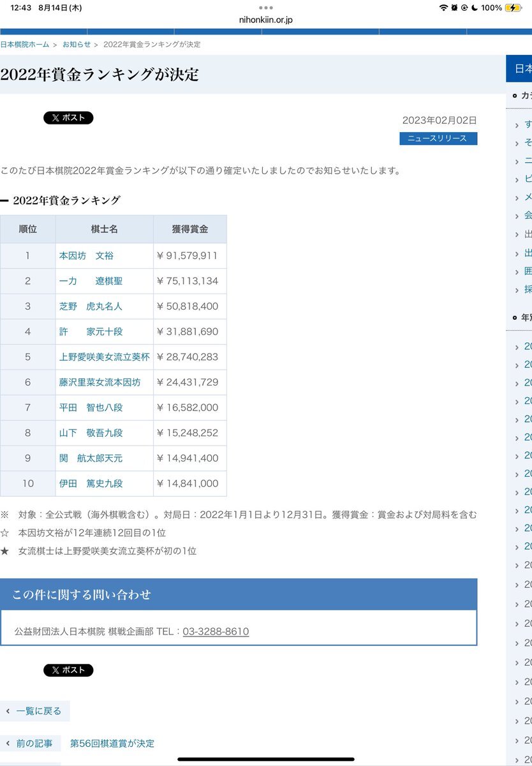Open player link 平田 智也八段
The width and height of the screenshot is (532, 766).
(x=91, y=407)
